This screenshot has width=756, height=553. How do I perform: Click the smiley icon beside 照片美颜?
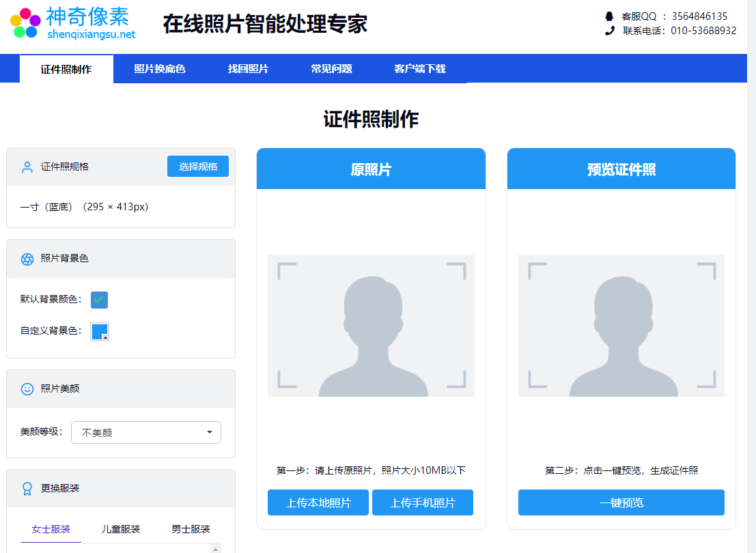(x=27, y=388)
